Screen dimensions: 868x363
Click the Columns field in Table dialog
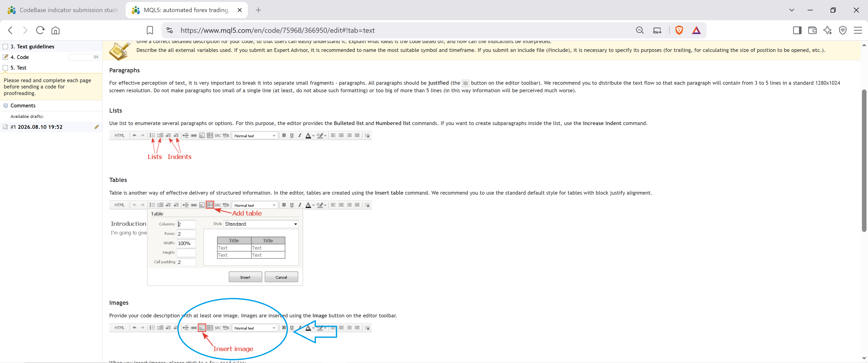(x=186, y=224)
